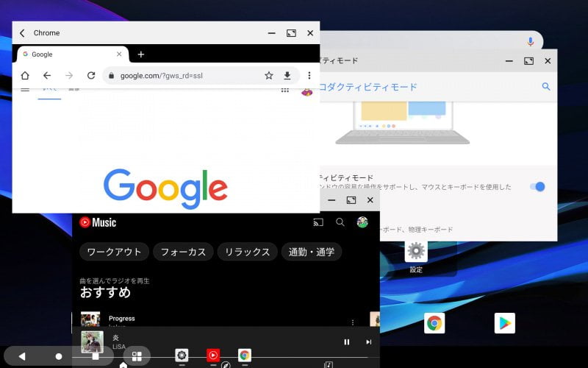Bookmark the page with the star icon
This screenshot has height=368, width=588.
point(268,76)
